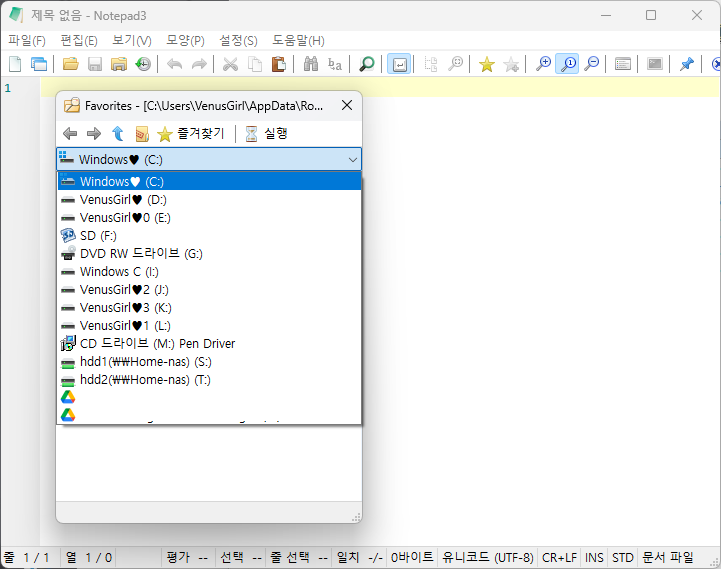The image size is (721, 569).
Task: Click the 0바이트 size status field
Action: click(x=412, y=558)
